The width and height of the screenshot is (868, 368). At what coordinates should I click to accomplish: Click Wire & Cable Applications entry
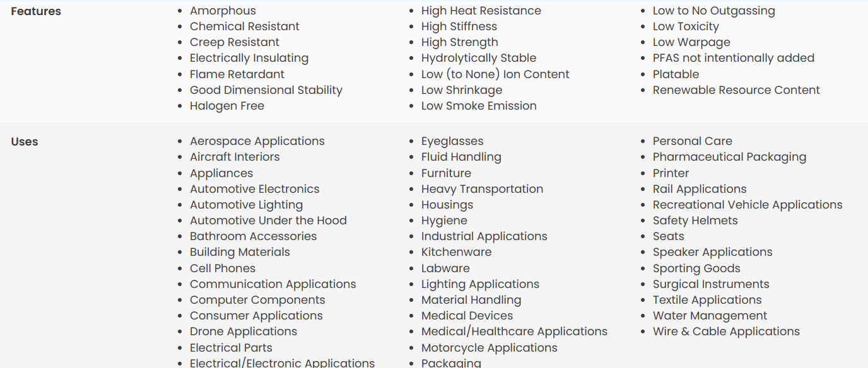[726, 331]
